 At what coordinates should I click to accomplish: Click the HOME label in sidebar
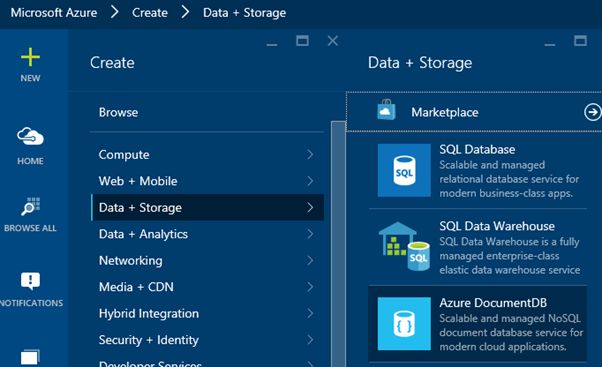click(x=30, y=161)
